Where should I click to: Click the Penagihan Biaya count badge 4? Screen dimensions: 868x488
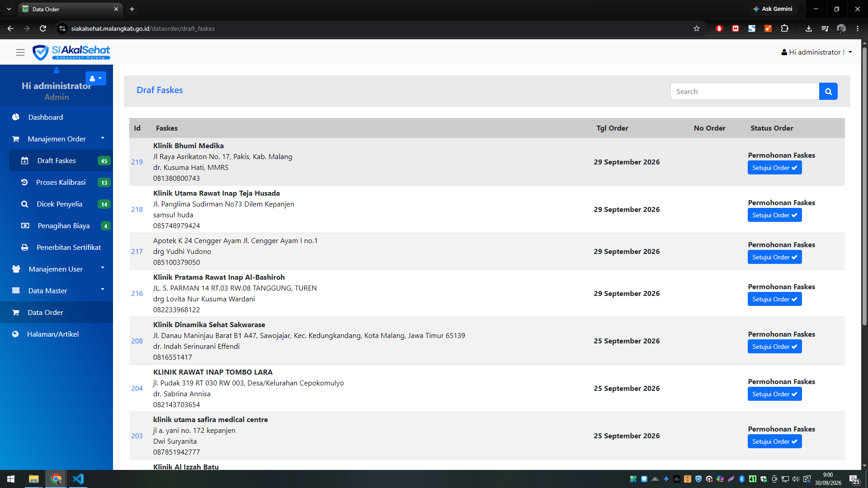click(105, 226)
